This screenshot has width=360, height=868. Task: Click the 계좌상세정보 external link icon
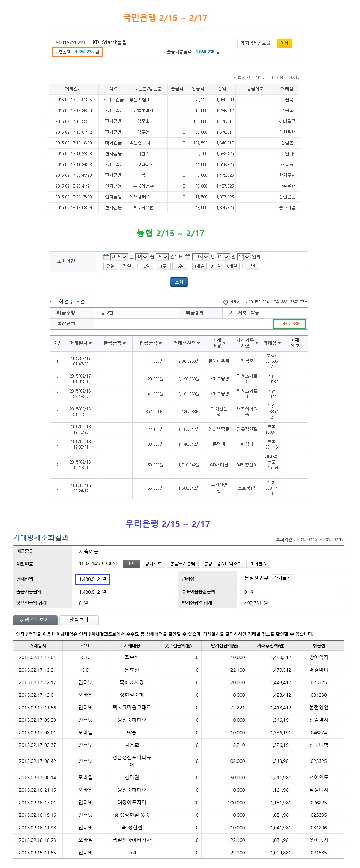(x=268, y=43)
